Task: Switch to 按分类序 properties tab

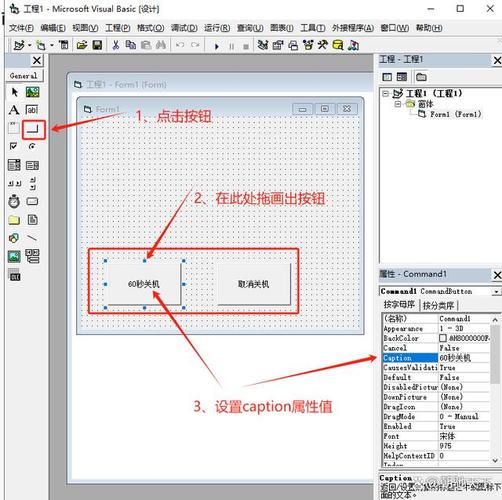Action: pyautogui.click(x=438, y=305)
